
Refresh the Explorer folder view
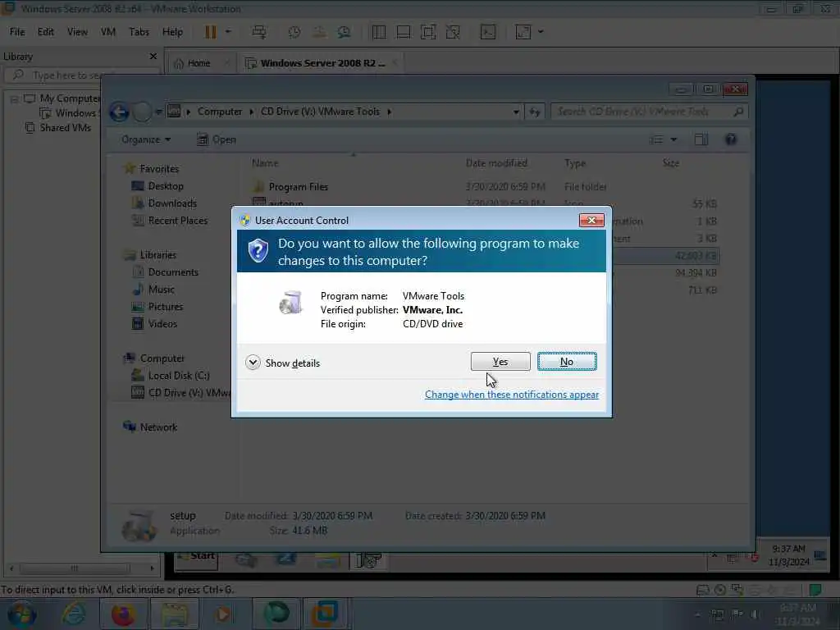[535, 112]
